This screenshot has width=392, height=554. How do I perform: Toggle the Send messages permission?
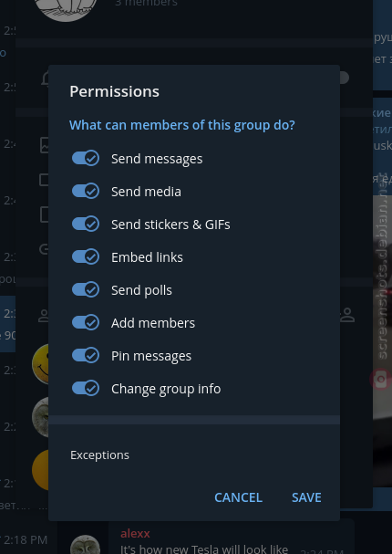coord(86,158)
